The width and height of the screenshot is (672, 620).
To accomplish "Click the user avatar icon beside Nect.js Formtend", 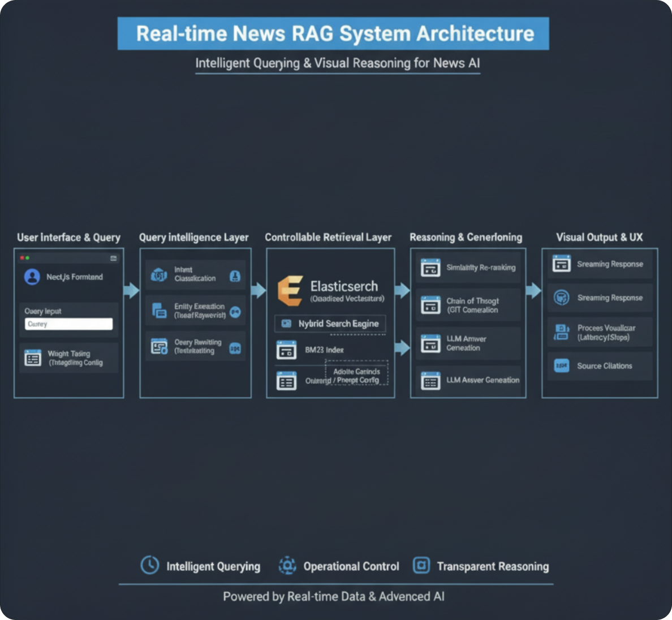I will (x=32, y=277).
